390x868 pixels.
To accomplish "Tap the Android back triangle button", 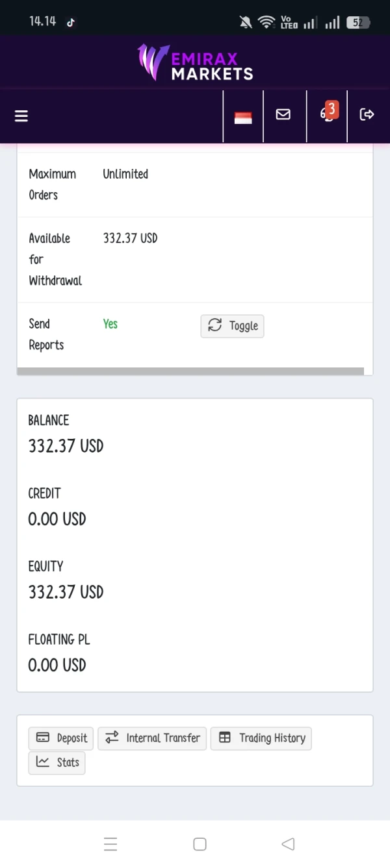I will coord(288,844).
